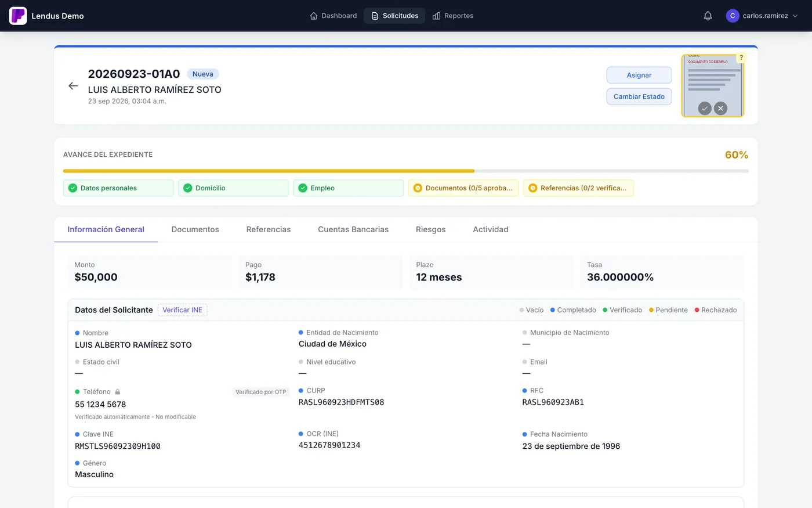This screenshot has height=508, width=812.
Task: Click the Tasa value 36.000000%
Action: point(621,278)
